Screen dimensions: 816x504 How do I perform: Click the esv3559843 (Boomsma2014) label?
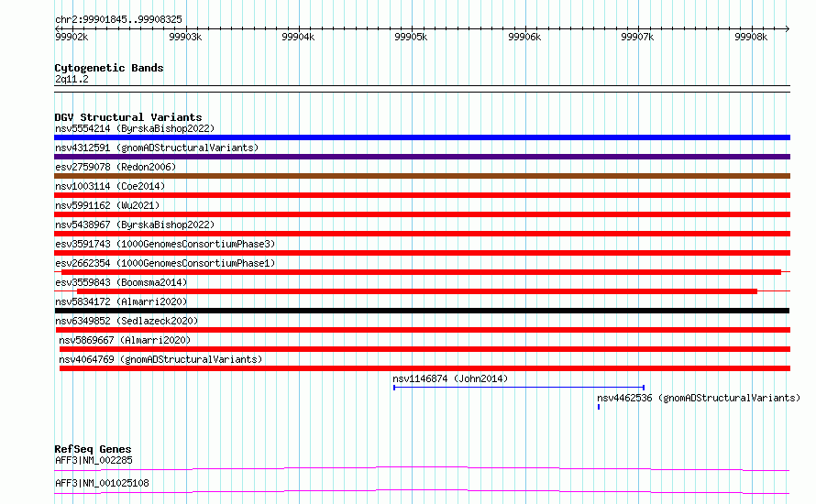click(121, 282)
